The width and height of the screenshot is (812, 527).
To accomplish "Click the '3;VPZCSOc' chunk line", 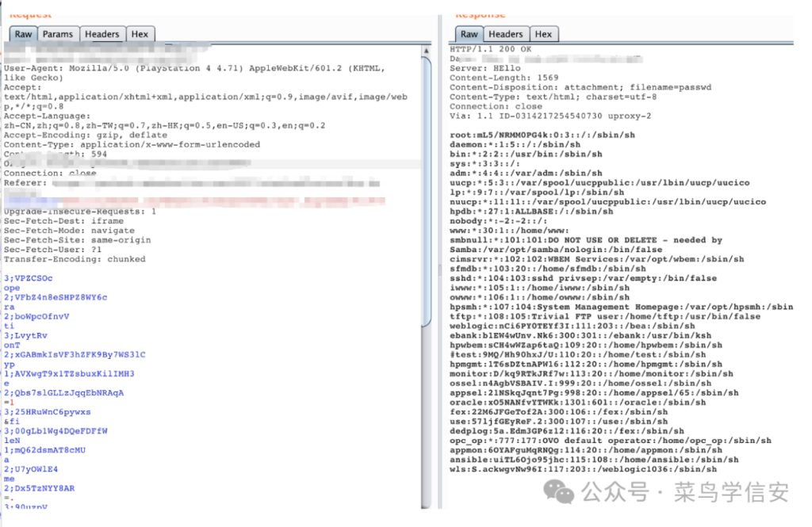I will point(28,278).
